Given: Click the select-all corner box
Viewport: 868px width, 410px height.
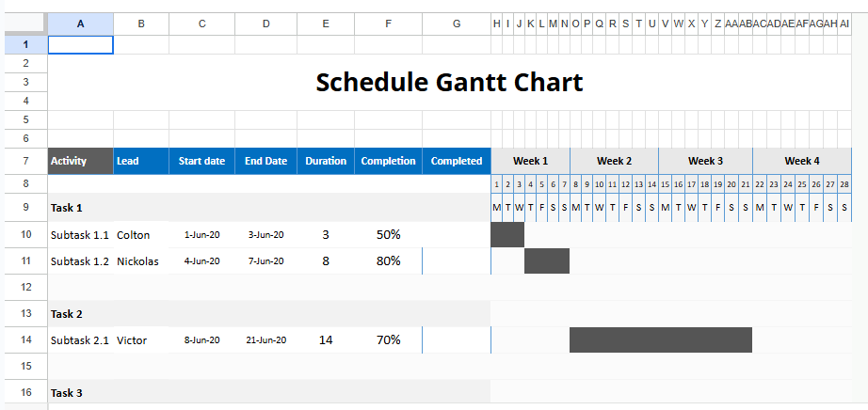Looking at the screenshot, I should 24,24.
